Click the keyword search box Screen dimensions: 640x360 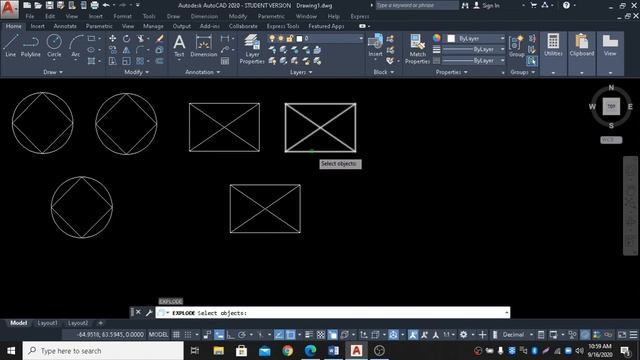coord(416,5)
